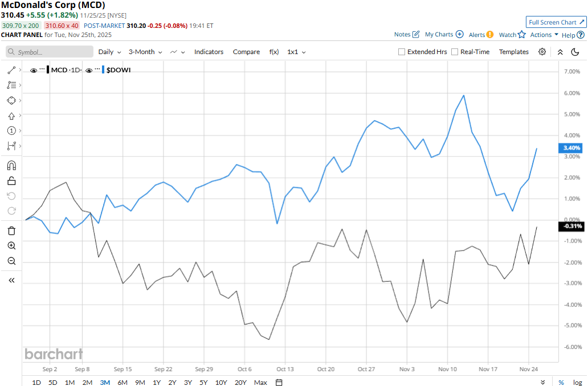
Task: Select the arrow marker tool
Action: (11, 116)
